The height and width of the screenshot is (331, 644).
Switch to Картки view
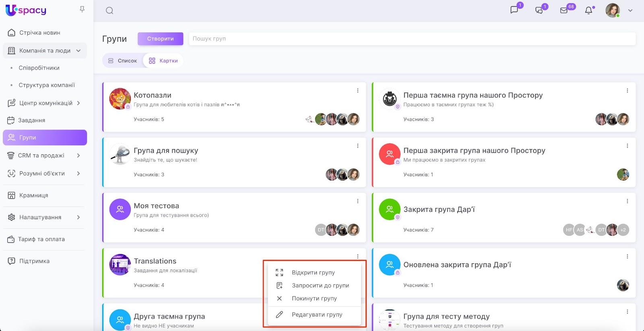pos(163,61)
